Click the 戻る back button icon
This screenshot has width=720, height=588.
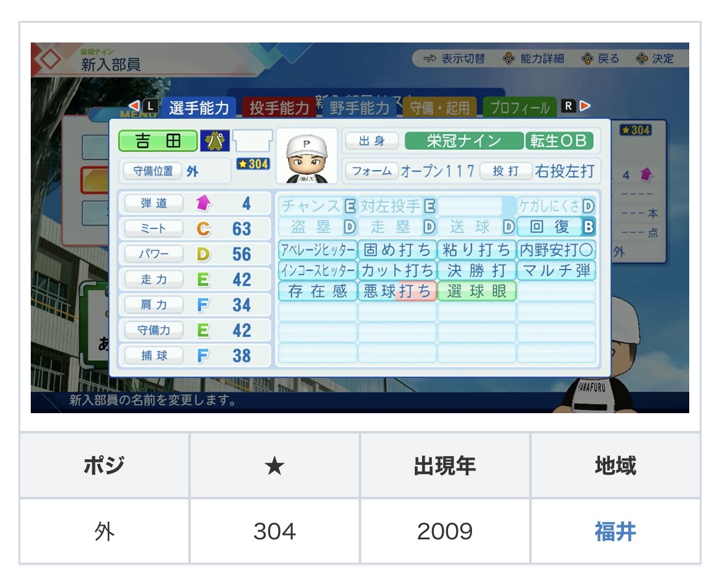(587, 58)
